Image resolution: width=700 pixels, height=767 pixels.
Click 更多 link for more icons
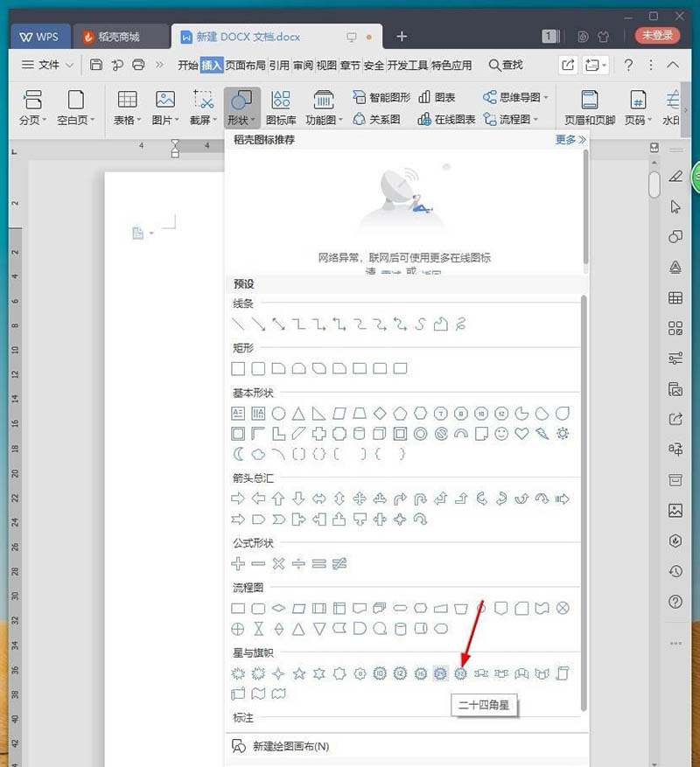[570, 140]
